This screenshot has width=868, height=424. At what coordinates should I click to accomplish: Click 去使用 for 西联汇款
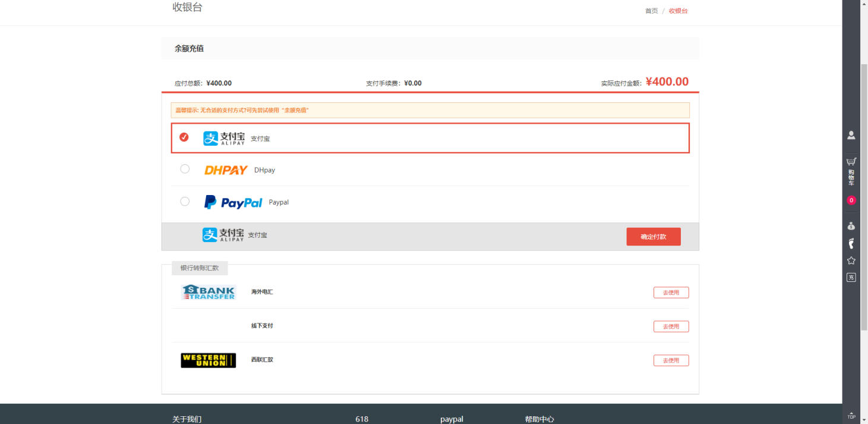(671, 360)
